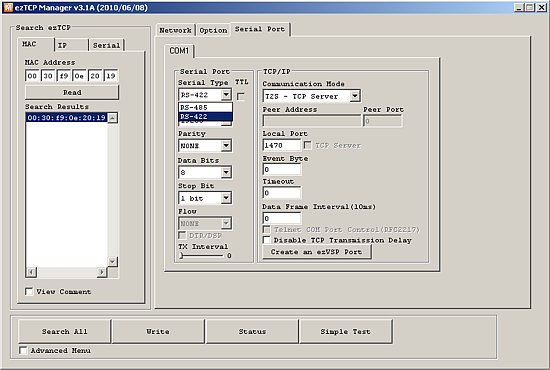This screenshot has height=370, width=550.
Task: Click the last MAC Address octet field '19'
Action: pyautogui.click(x=111, y=76)
